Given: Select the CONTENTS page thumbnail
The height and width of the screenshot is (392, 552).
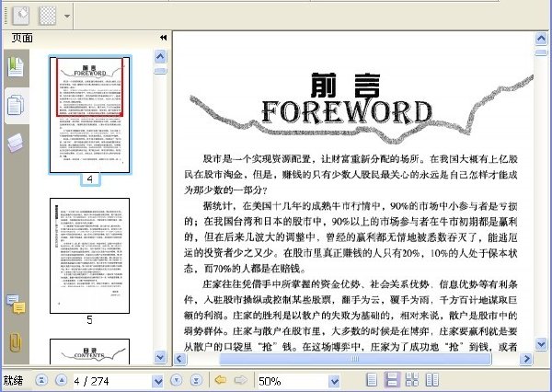Looking at the screenshot, I should tap(90, 352).
